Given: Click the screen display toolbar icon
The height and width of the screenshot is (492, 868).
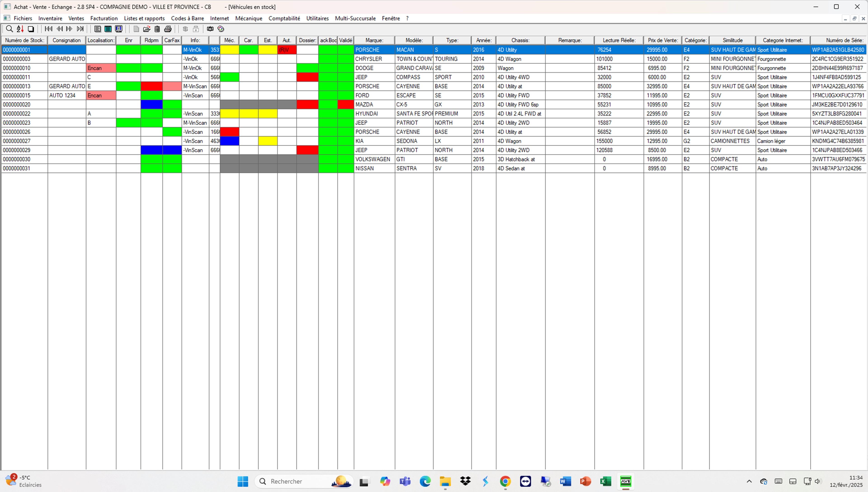Looking at the screenshot, I should click(118, 29).
